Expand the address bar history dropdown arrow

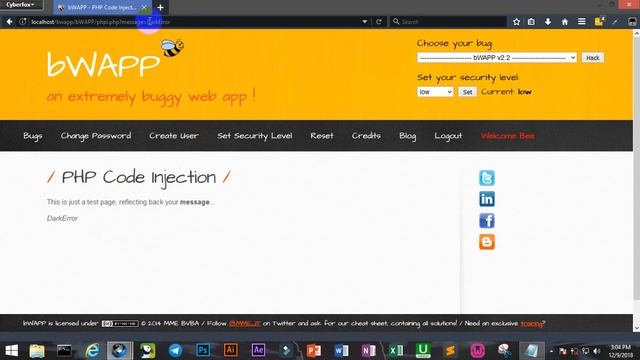click(x=364, y=22)
